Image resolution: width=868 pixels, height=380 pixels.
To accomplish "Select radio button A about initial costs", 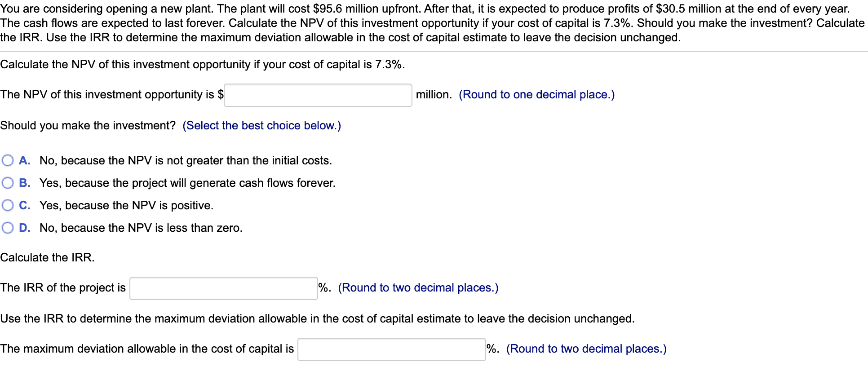I will pyautogui.click(x=8, y=160).
